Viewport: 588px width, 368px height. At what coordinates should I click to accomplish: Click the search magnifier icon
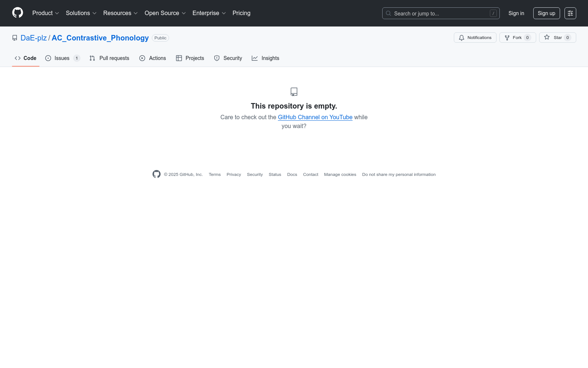[388, 13]
